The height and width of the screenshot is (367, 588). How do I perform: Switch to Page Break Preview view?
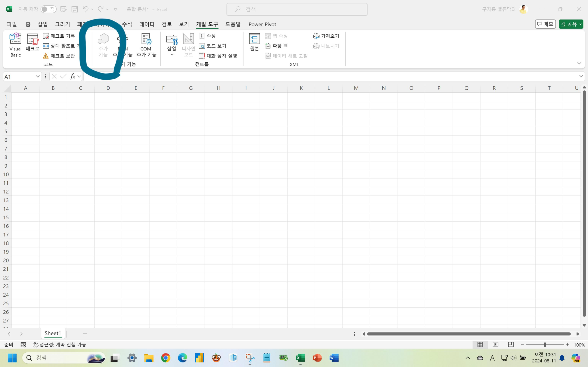pyautogui.click(x=511, y=345)
